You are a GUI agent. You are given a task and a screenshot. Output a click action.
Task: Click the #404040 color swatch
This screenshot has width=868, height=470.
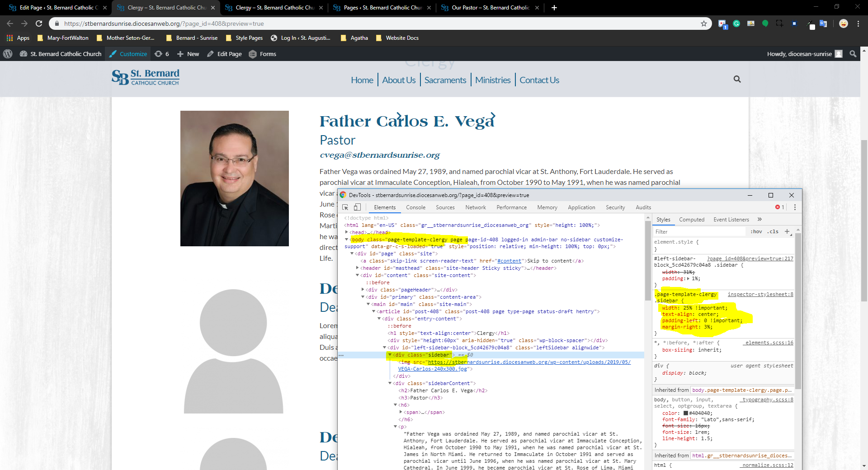coord(685,413)
